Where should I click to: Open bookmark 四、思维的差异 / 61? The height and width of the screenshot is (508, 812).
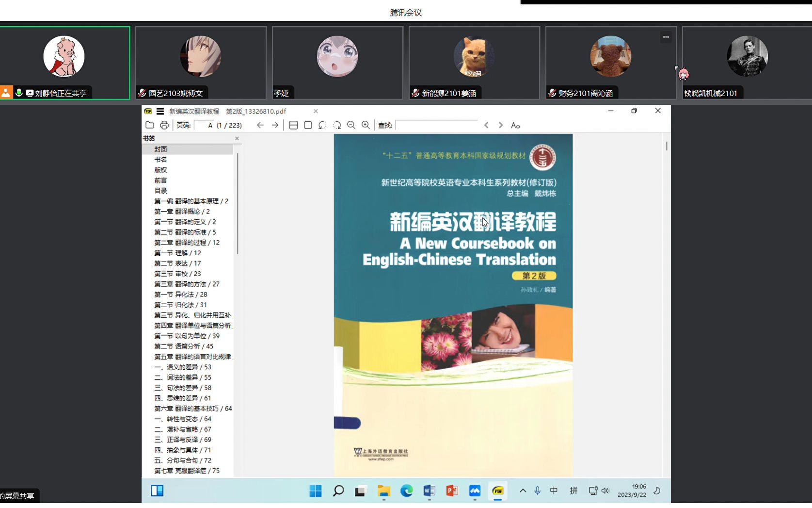[x=183, y=398]
